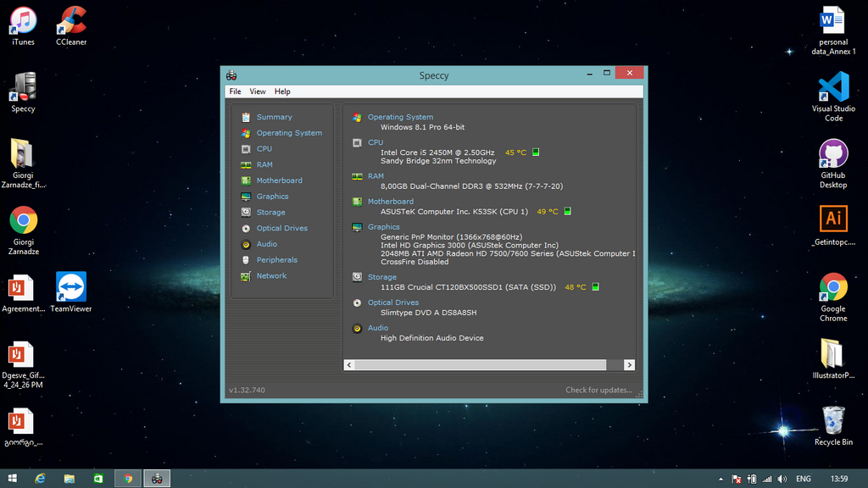
Task: Click the CPU temperature indicator icon
Action: click(536, 152)
